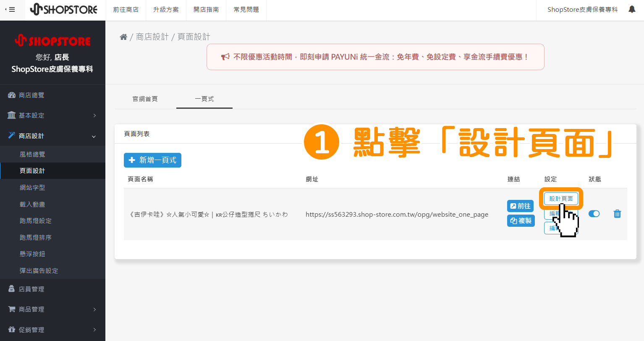
Task: Click 商店設計 in the breadcrumb
Action: pos(152,37)
